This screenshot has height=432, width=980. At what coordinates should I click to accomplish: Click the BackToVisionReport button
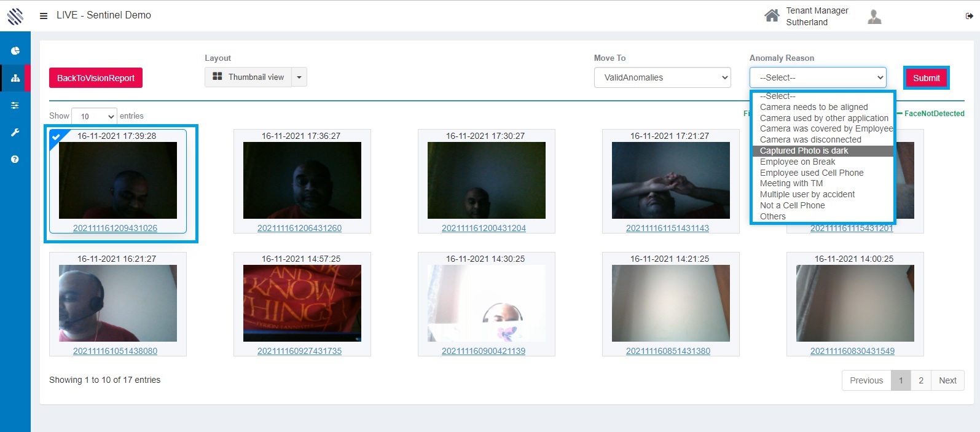(x=96, y=78)
